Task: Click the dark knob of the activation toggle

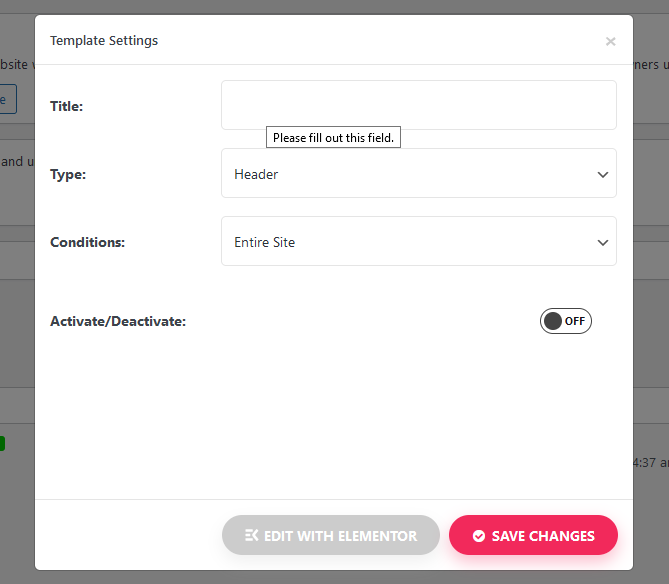Action: [552, 321]
